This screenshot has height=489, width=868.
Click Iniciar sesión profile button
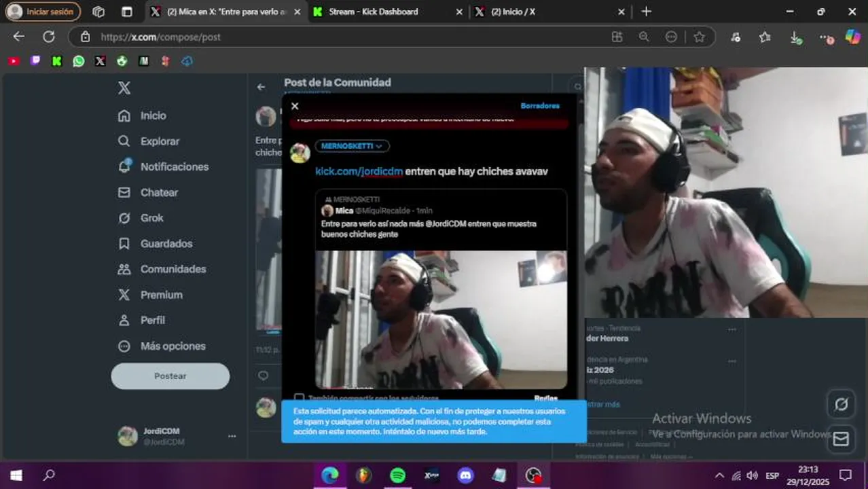click(x=42, y=12)
